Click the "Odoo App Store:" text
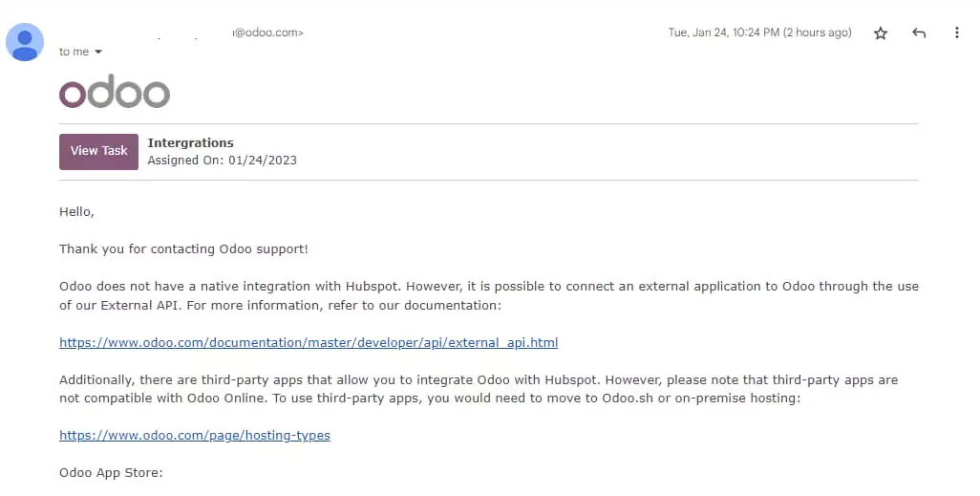The width and height of the screenshot is (980, 496). (x=111, y=473)
